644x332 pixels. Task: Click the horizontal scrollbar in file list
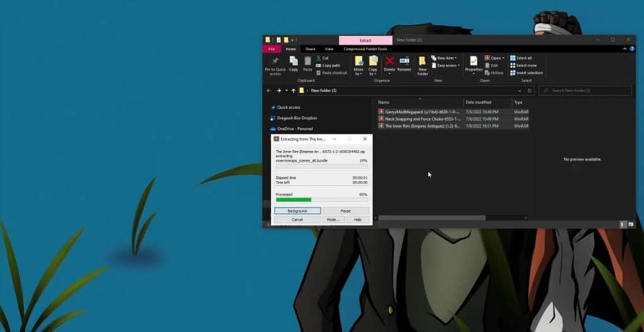[431, 218]
